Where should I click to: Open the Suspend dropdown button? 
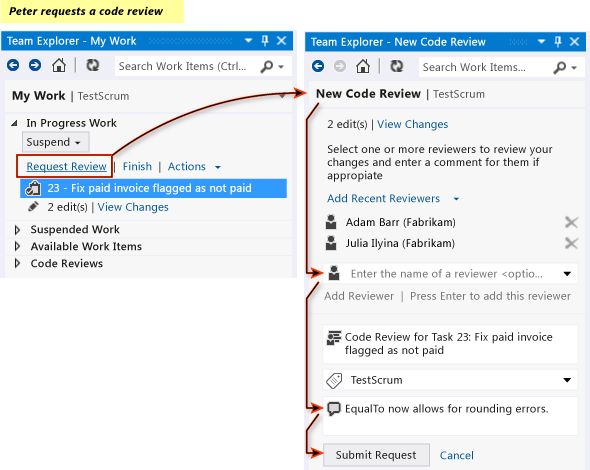[x=55, y=142]
